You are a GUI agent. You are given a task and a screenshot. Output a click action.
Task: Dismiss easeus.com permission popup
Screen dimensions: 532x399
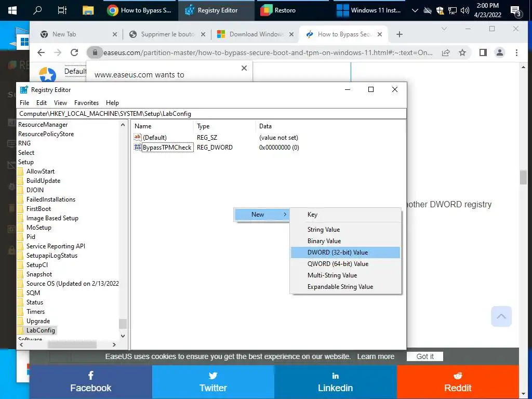click(x=244, y=68)
